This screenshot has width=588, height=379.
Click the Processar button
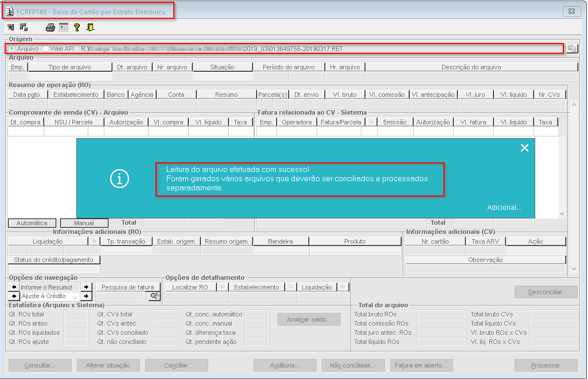click(546, 365)
